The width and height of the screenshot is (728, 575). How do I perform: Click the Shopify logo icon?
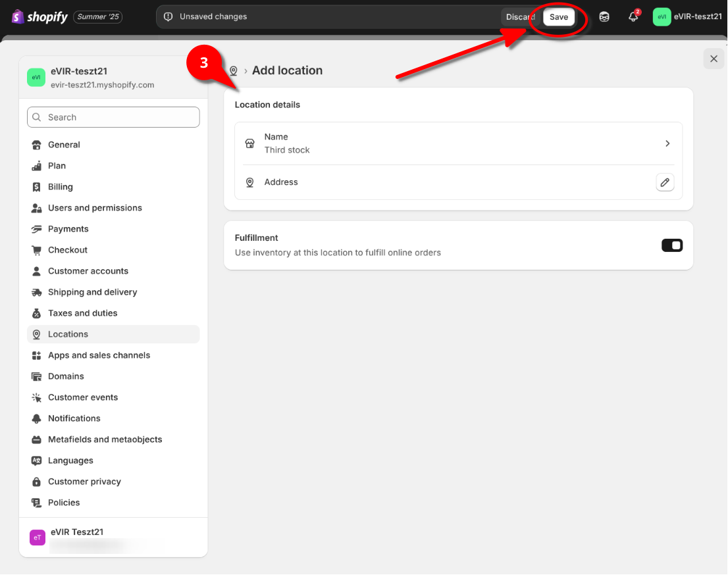[18, 17]
